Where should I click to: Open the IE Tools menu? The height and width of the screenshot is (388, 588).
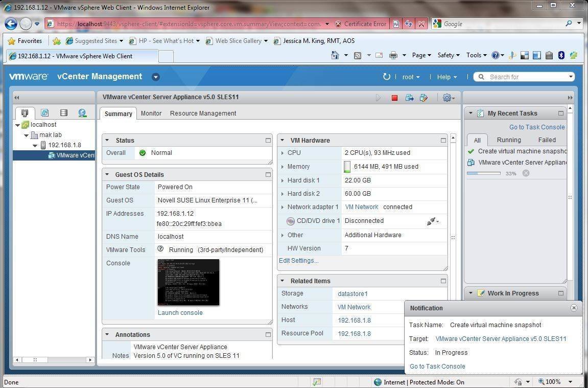point(476,55)
